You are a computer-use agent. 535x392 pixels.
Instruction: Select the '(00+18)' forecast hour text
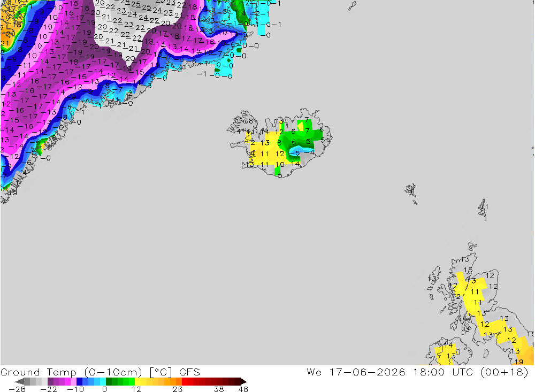pos(505,372)
